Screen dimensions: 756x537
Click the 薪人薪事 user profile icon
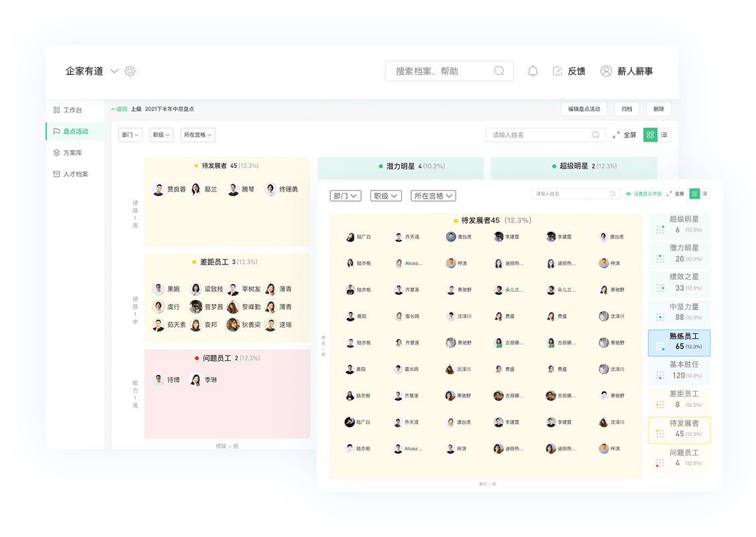click(x=606, y=71)
